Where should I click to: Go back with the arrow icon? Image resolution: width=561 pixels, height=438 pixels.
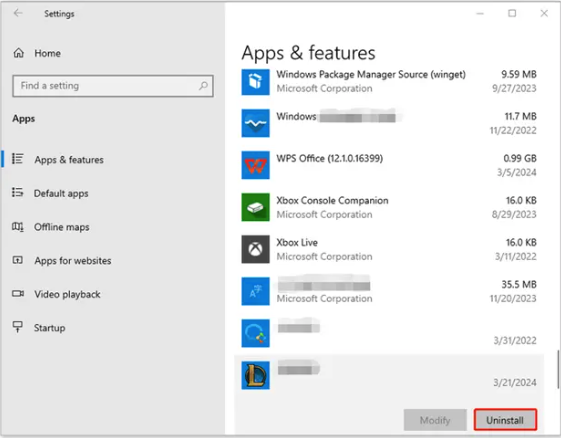coord(18,13)
